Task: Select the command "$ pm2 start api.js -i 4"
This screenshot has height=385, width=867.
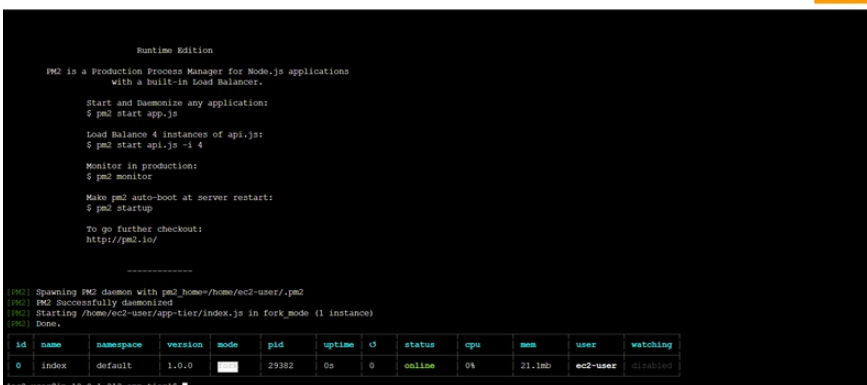Action: pyautogui.click(x=144, y=145)
